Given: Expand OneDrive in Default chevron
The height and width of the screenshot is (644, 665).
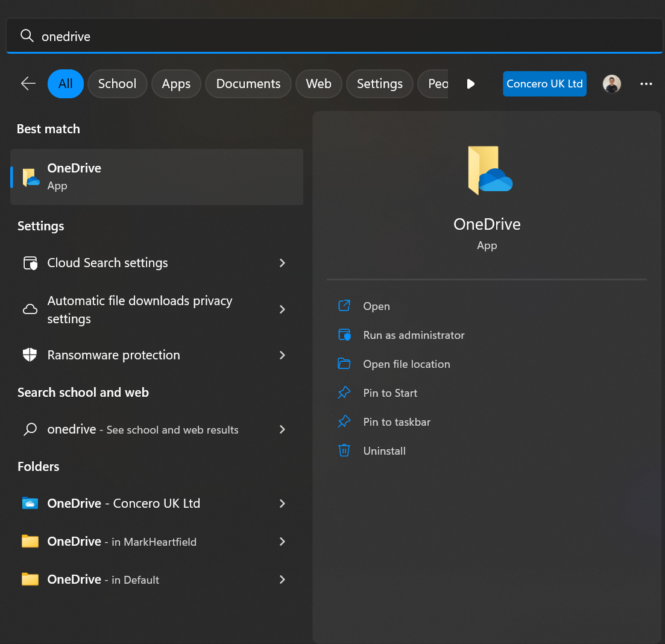Looking at the screenshot, I should pos(282,579).
